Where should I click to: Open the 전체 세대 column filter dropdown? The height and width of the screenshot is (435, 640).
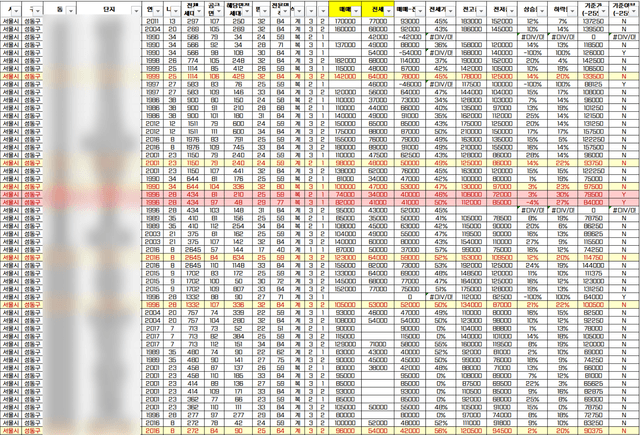pos(199,11)
